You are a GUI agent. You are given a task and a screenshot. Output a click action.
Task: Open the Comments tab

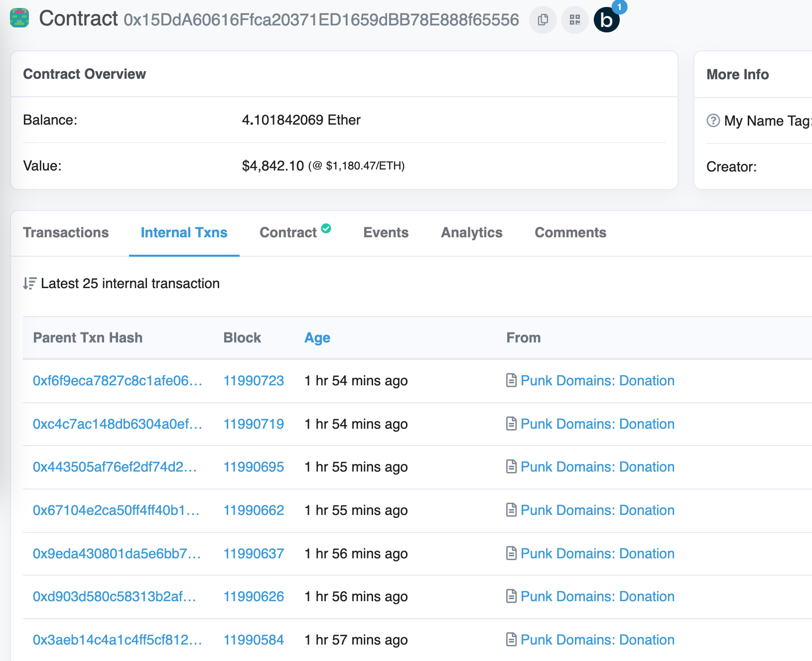(x=570, y=233)
